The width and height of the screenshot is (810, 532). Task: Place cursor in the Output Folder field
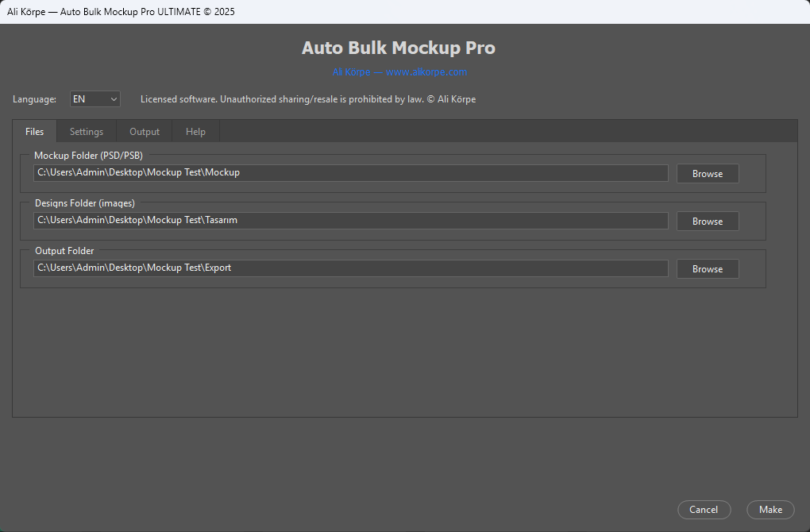click(349, 268)
